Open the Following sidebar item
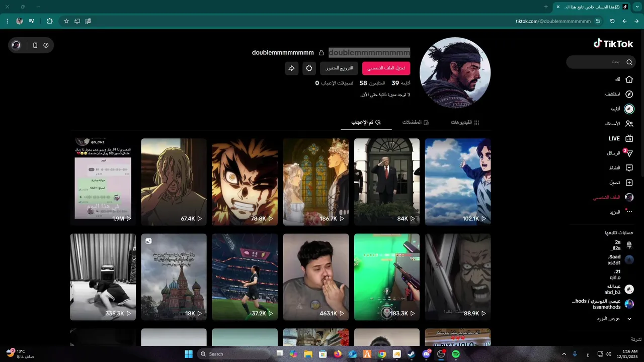Screen dimensions: 644x362 tap(622, 109)
